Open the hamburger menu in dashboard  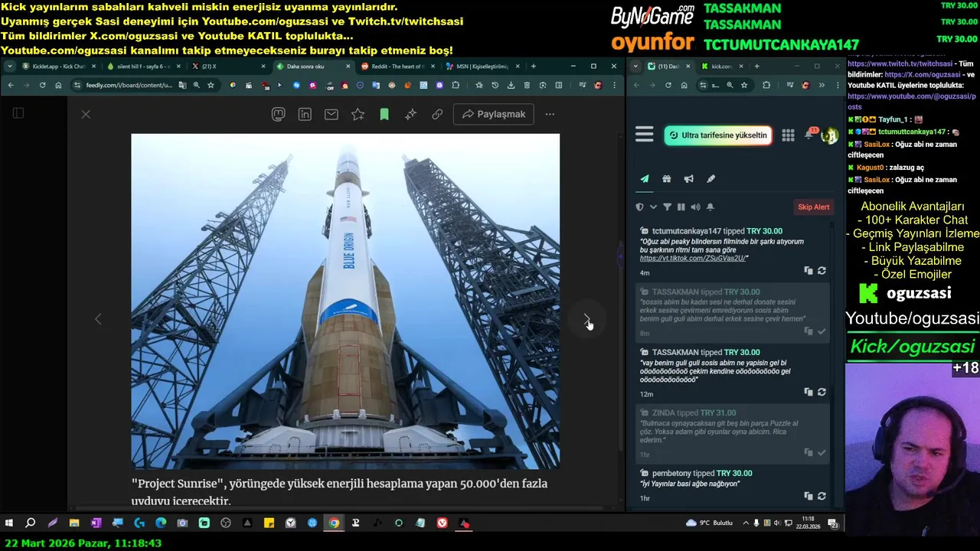tap(645, 135)
